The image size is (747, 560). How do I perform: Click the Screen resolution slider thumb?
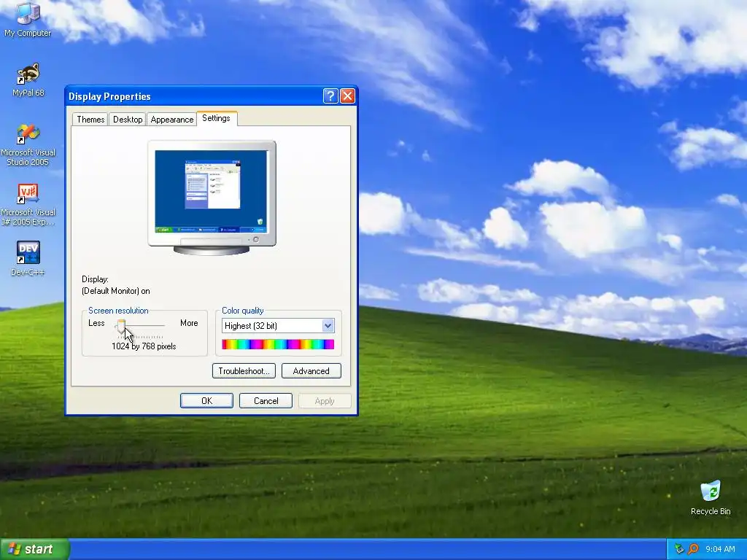[121, 327]
